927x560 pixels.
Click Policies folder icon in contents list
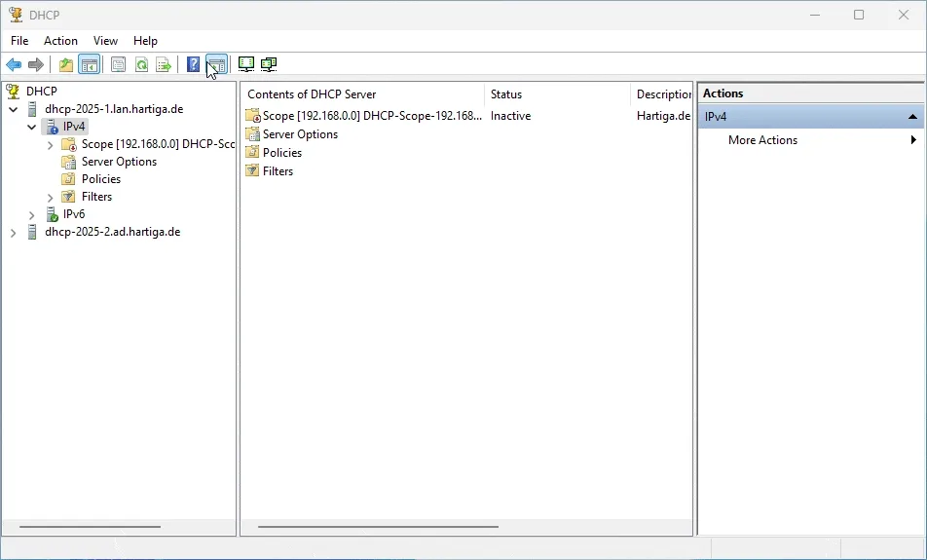(253, 153)
